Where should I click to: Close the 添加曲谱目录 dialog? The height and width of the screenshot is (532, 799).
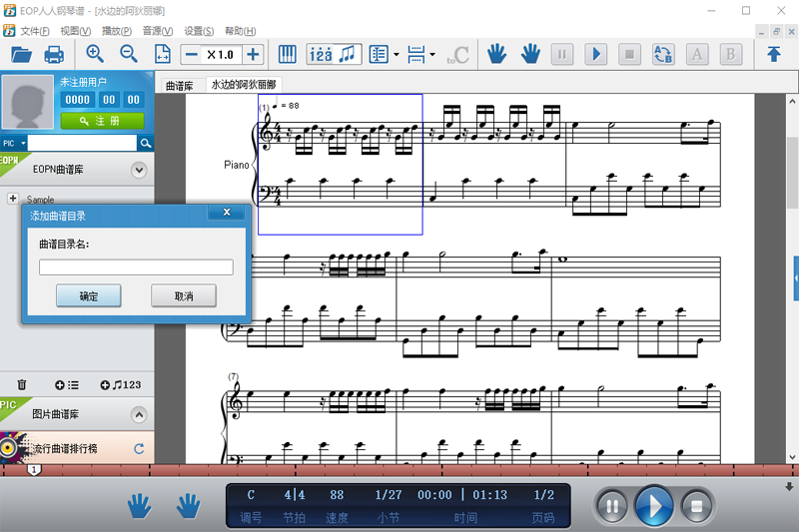tap(227, 212)
